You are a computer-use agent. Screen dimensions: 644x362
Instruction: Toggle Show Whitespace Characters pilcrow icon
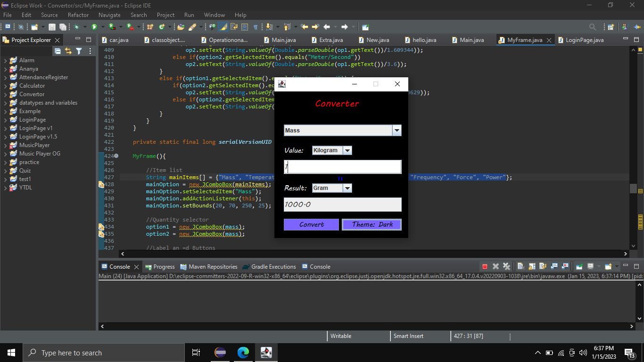pyautogui.click(x=256, y=27)
